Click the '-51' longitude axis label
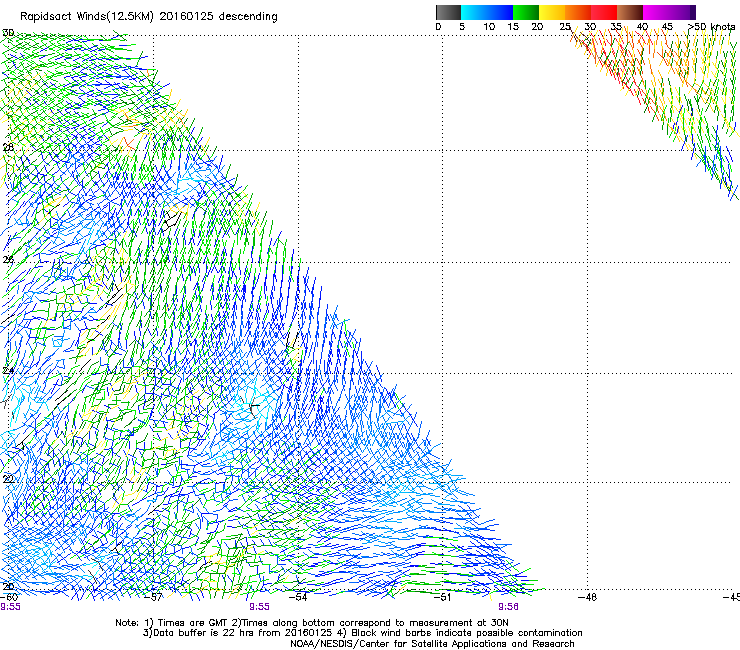The height and width of the screenshot is (650, 740). click(442, 597)
